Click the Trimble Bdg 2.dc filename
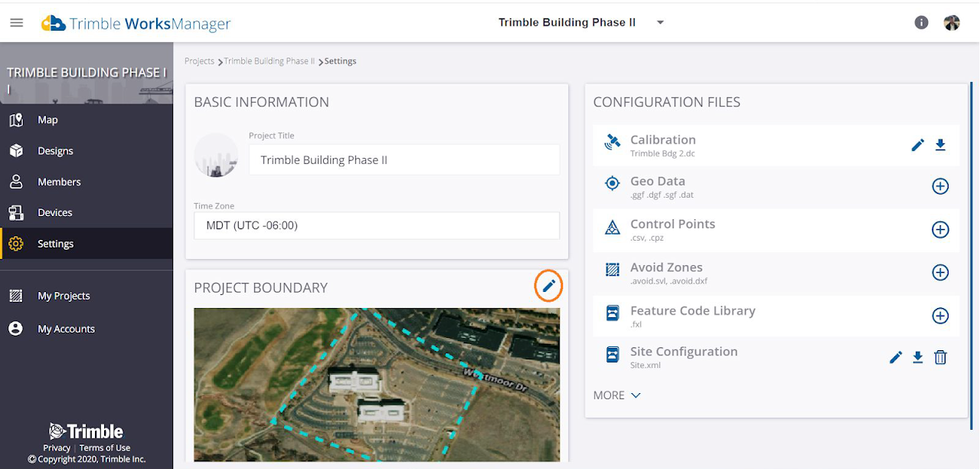The width and height of the screenshot is (980, 469). point(662,154)
